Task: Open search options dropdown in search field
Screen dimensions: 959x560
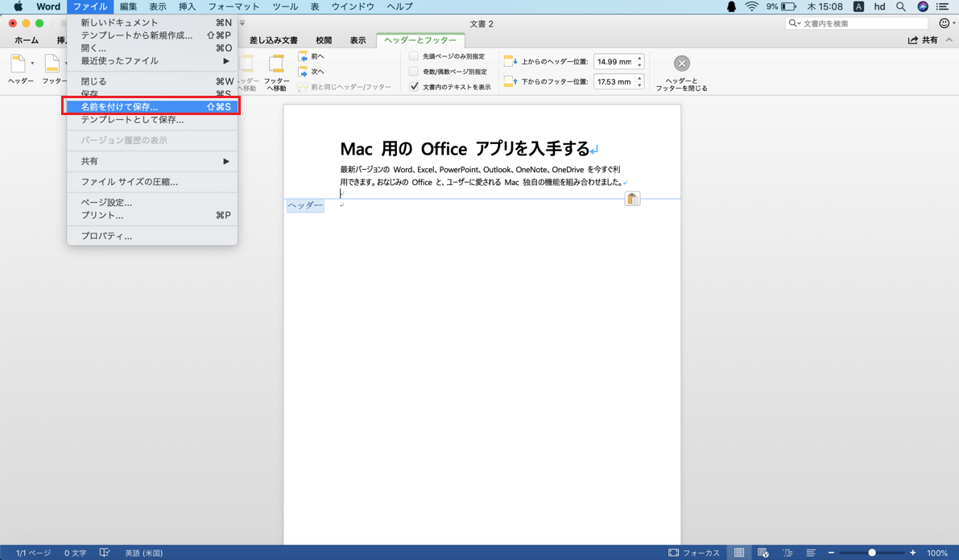Action: (795, 23)
